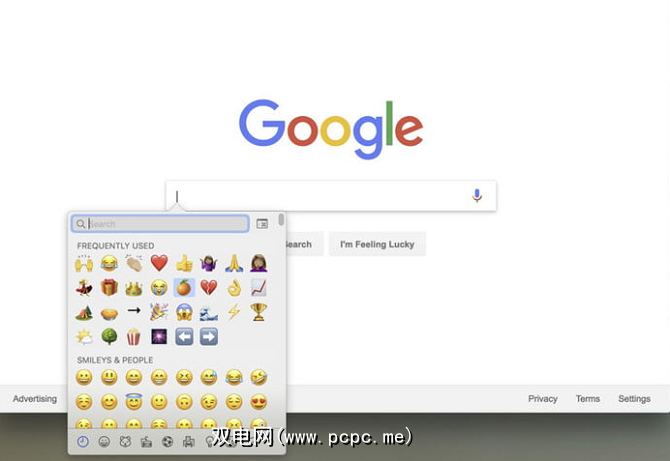Pick the grinning face with sweat emoji
Screen dimensions: 670x461
point(209,378)
